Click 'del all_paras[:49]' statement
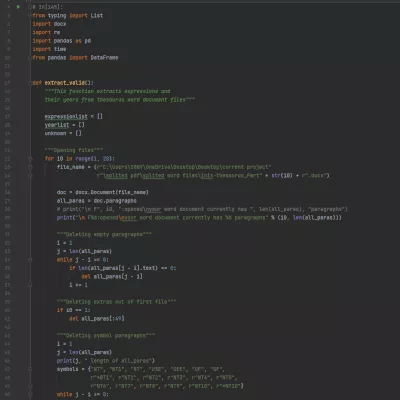Image resolution: width=400 pixels, height=400 pixels. coord(97,319)
